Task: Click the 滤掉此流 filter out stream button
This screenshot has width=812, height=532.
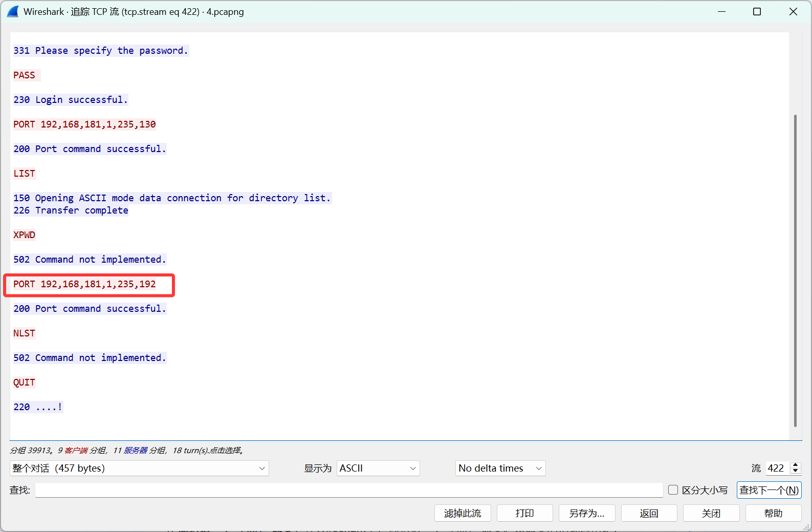Action: [x=462, y=513]
